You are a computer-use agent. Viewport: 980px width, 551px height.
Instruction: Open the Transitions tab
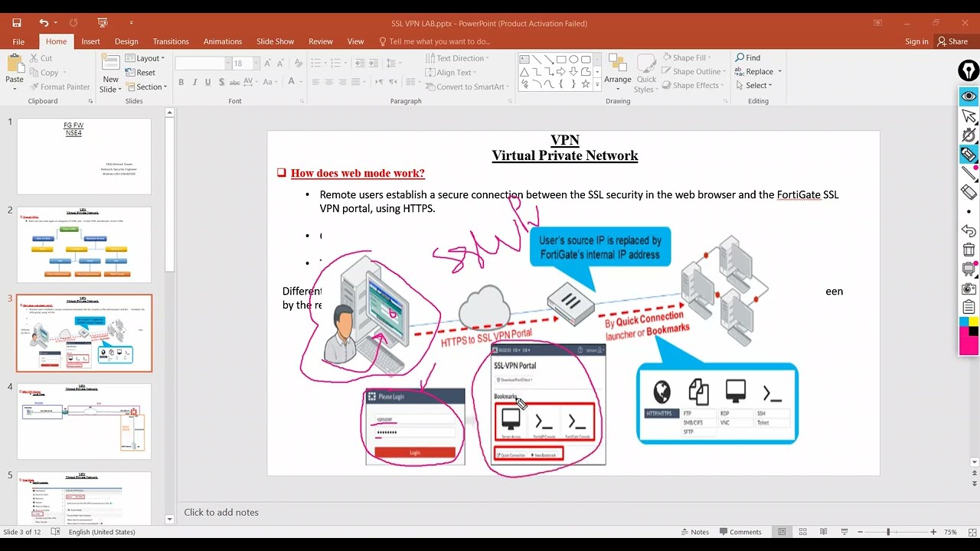tap(171, 41)
